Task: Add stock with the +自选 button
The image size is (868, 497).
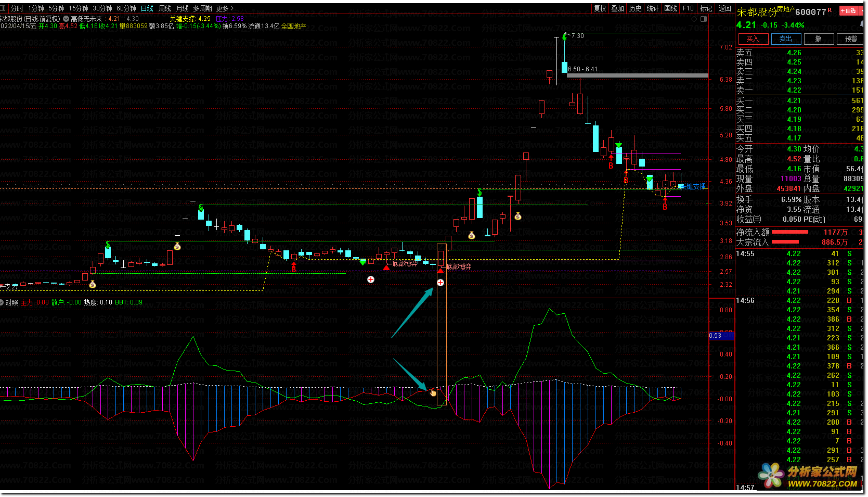Action: point(848,10)
